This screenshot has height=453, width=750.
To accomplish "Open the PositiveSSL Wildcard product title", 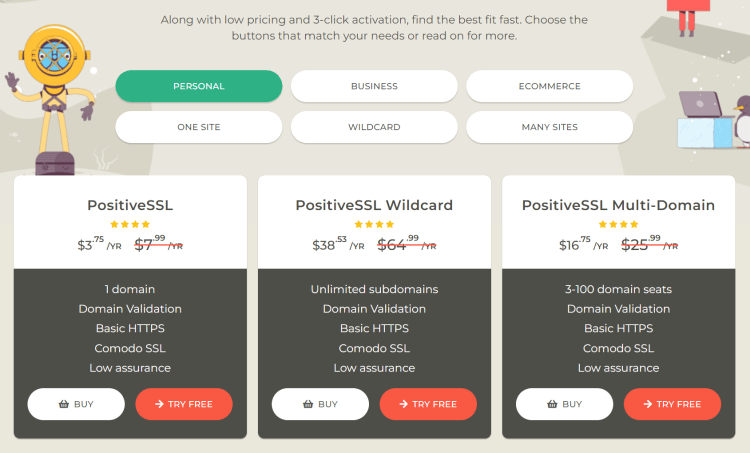I will click(x=374, y=205).
